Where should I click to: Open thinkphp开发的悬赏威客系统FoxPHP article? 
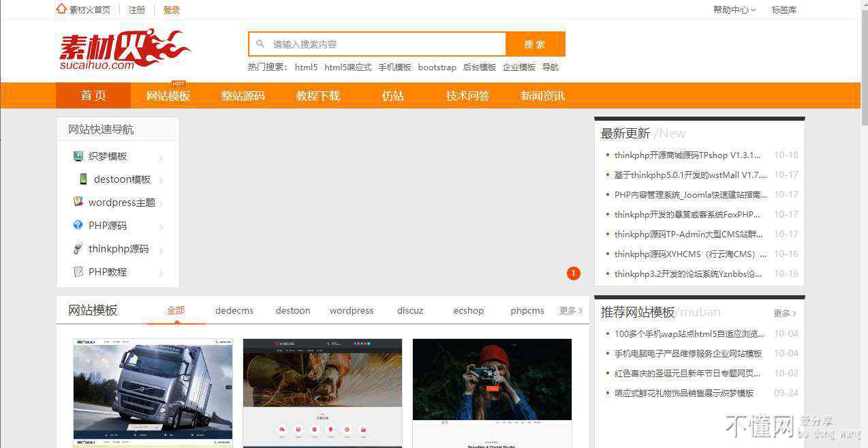[687, 214]
